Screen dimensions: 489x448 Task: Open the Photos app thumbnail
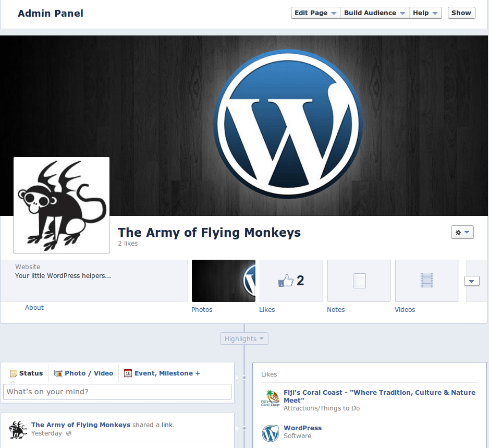pyautogui.click(x=223, y=281)
